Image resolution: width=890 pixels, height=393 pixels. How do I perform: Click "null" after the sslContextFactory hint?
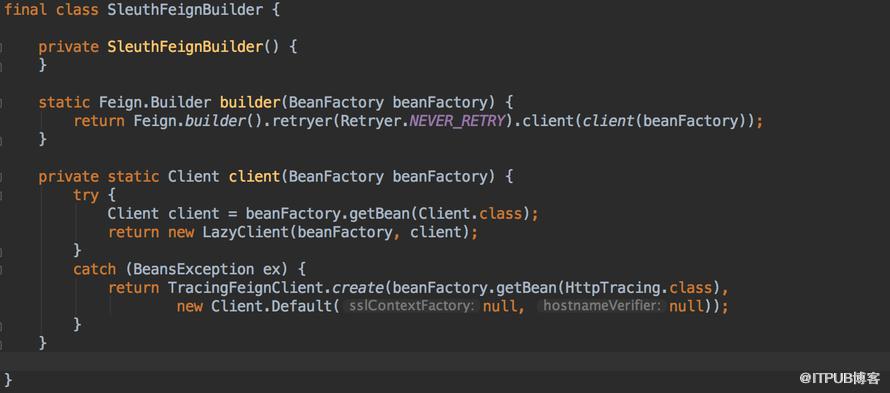coord(500,307)
